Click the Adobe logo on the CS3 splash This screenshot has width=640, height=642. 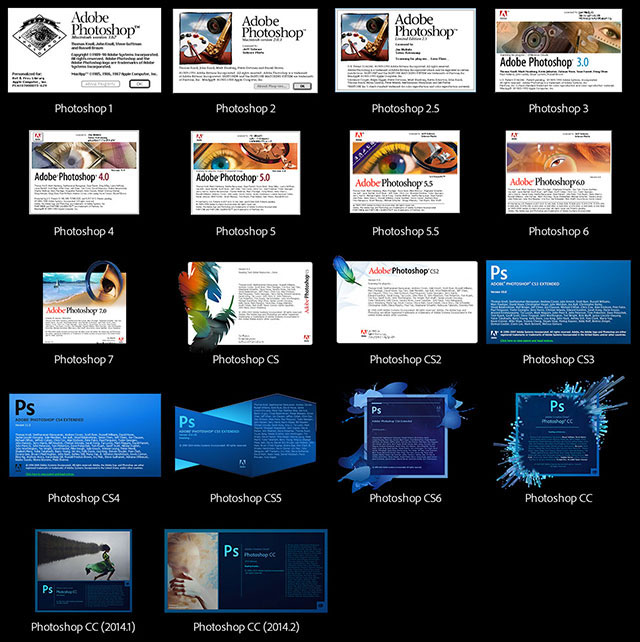[x=494, y=335]
